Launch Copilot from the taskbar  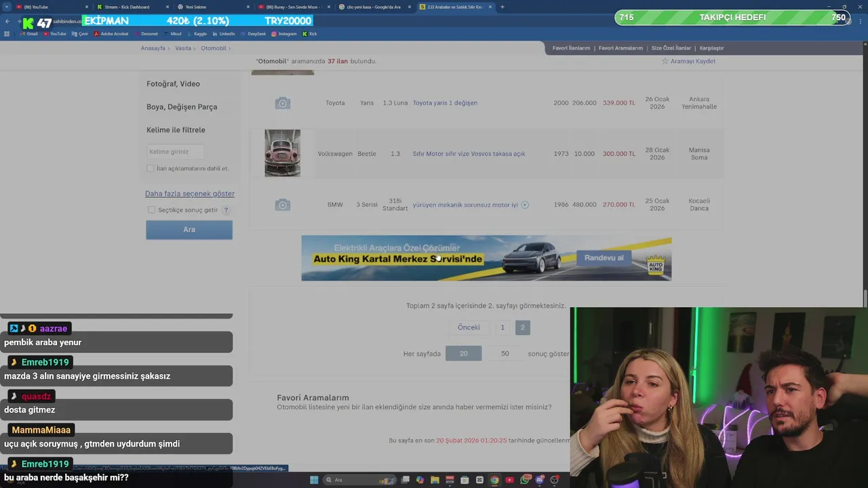[x=420, y=480]
